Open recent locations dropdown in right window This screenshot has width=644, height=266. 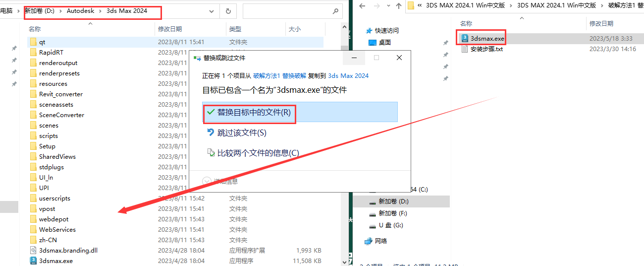pyautogui.click(x=388, y=6)
